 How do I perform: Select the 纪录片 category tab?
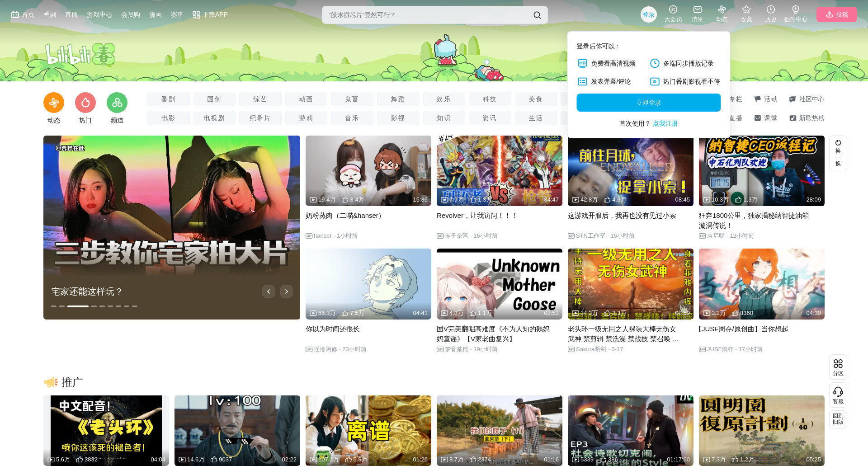pyautogui.click(x=260, y=118)
